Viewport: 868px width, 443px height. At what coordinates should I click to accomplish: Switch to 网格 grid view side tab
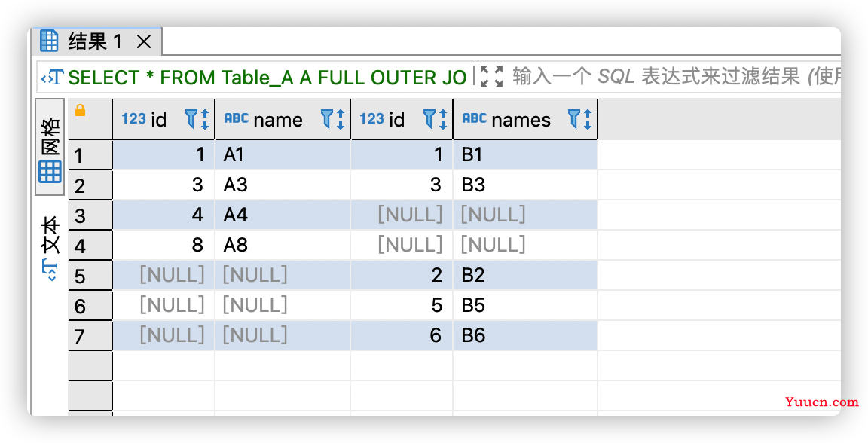(50, 148)
